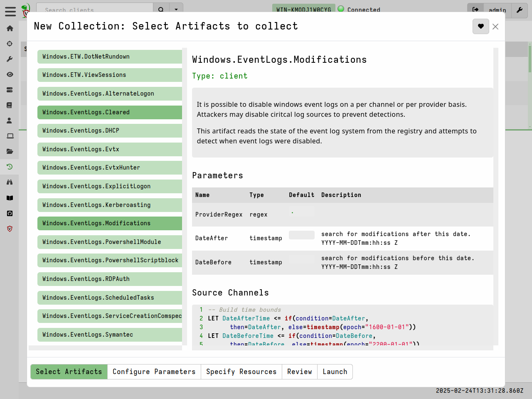Open Server Events eye icon
Viewport: 532px width, 399px height.
pyautogui.click(x=10, y=74)
